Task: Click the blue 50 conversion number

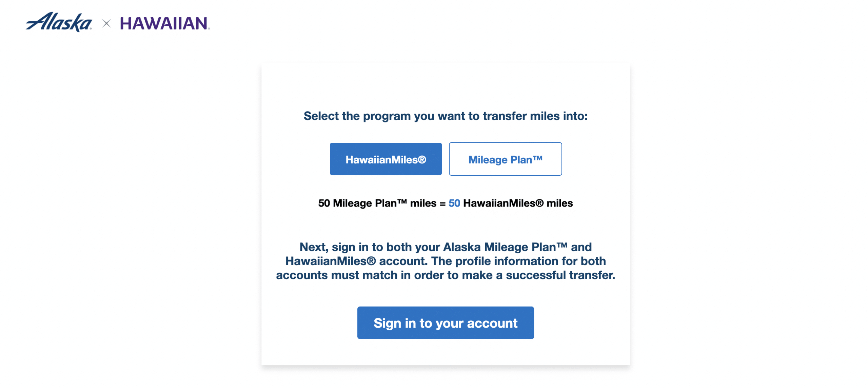Action: pos(454,203)
